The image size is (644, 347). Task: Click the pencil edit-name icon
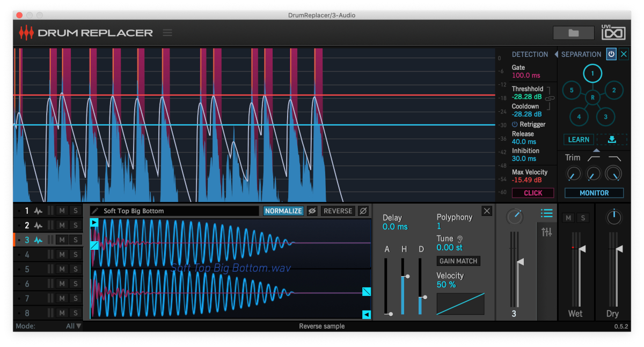click(x=95, y=211)
